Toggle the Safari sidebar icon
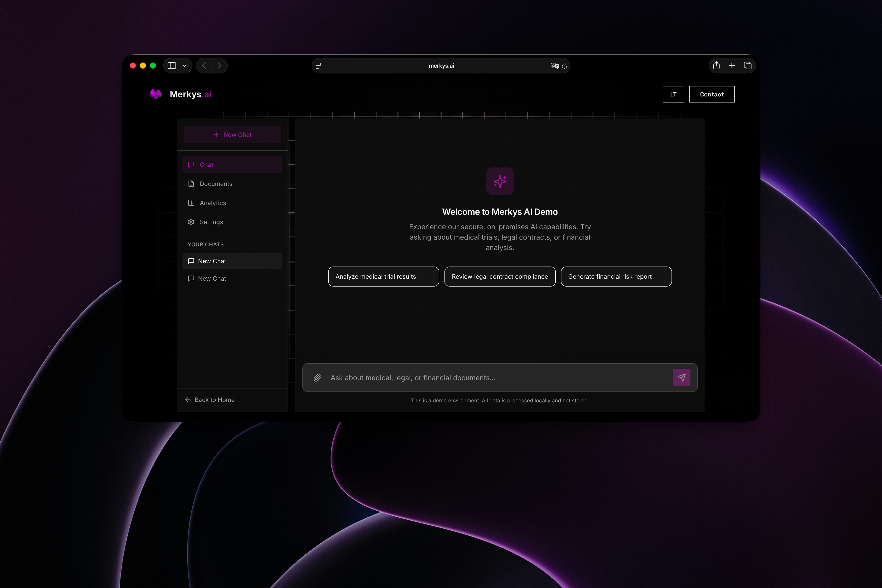This screenshot has height=588, width=882. tap(172, 66)
